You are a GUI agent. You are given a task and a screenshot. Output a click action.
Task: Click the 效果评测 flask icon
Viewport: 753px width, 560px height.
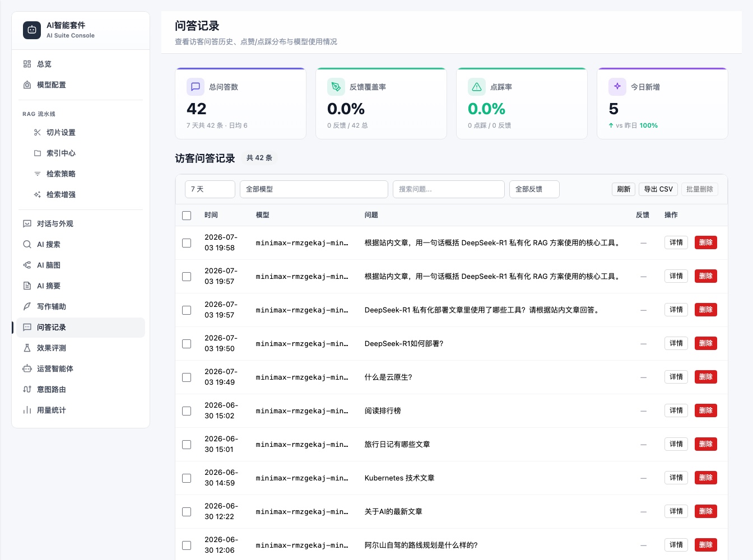27,348
